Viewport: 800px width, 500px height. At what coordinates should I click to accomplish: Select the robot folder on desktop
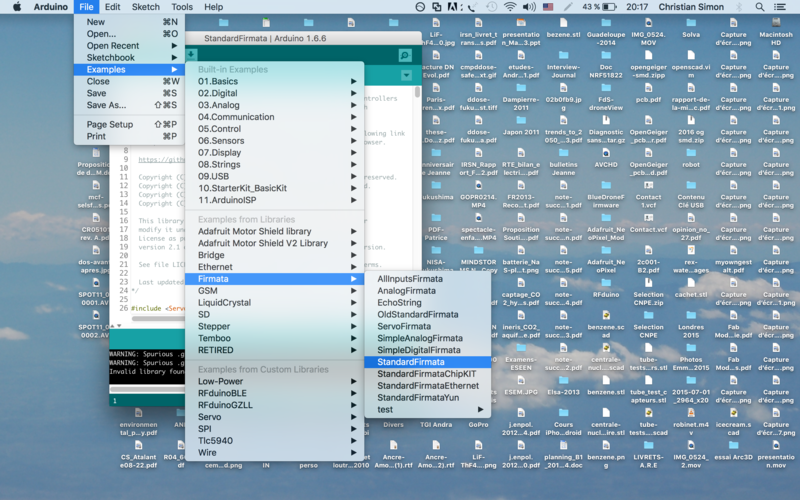[691, 159]
